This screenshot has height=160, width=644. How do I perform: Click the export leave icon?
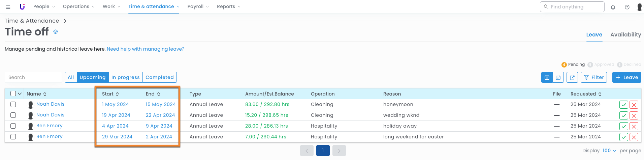point(572,77)
